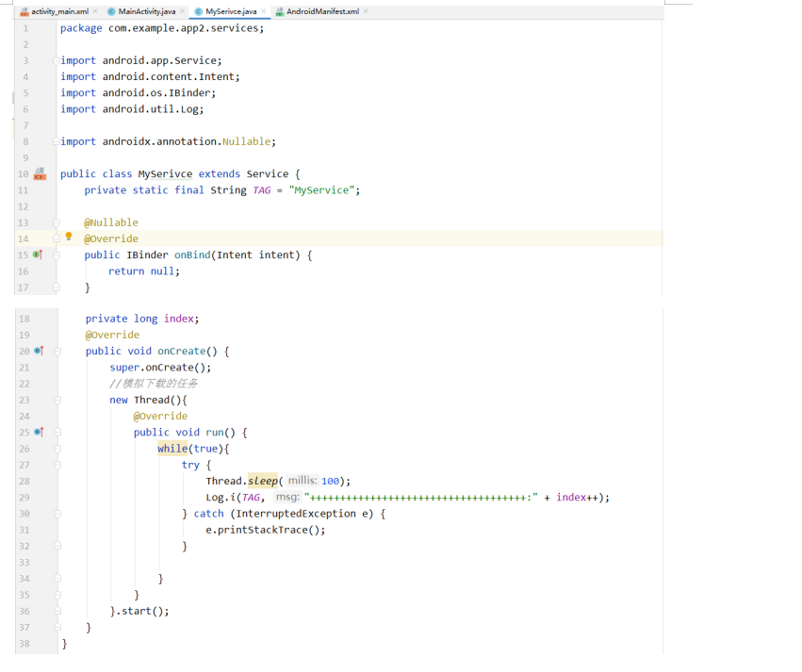Click the overrides gutter icon beside onCreate
Image resolution: width=802 pixels, height=672 pixels.
point(39,351)
